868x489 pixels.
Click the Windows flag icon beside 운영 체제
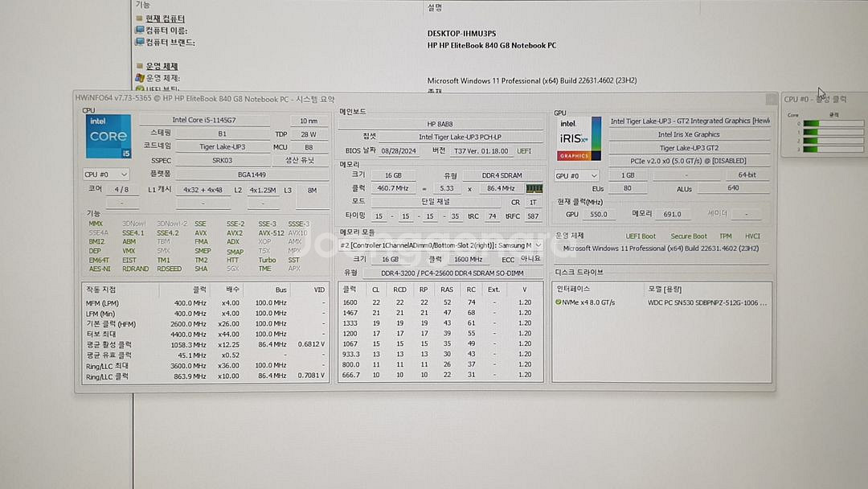tap(140, 78)
